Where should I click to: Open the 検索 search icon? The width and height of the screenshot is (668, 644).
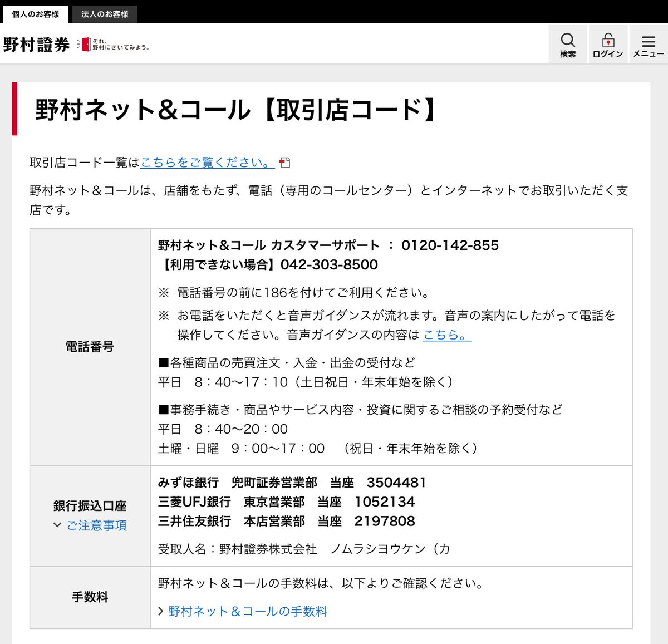[568, 45]
